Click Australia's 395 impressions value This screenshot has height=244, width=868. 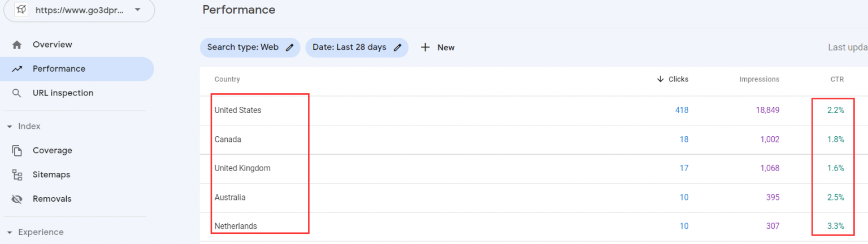[772, 198]
